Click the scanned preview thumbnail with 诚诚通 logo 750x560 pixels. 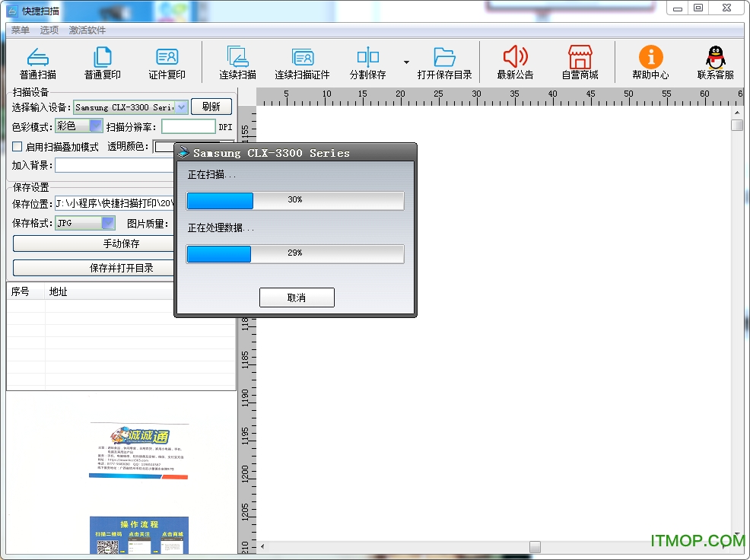pyautogui.click(x=138, y=451)
